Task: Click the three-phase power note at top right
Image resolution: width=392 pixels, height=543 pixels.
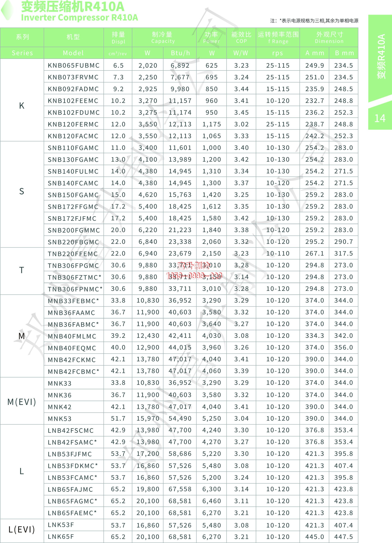Action: tap(314, 21)
